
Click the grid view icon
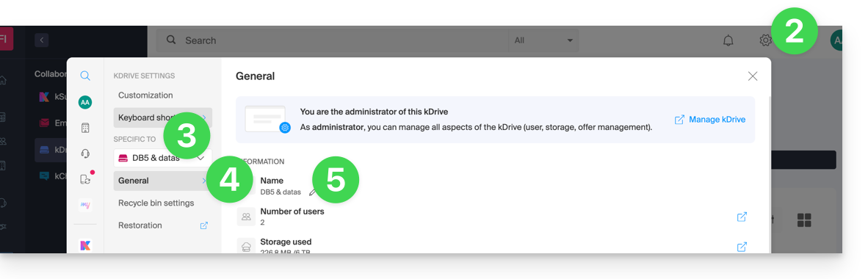click(804, 220)
